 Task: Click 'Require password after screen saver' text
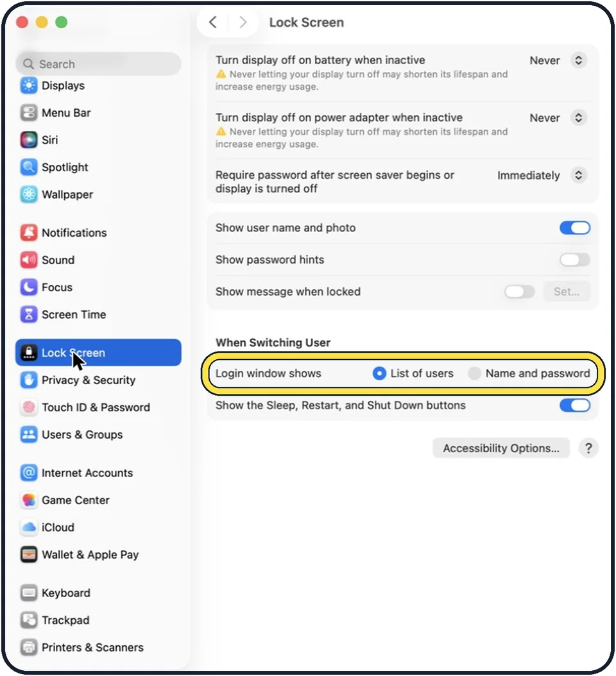pyautogui.click(x=335, y=182)
